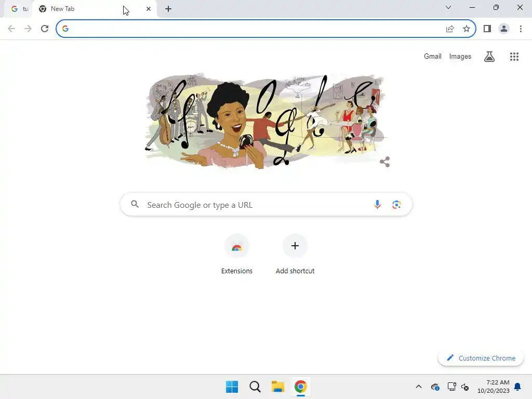Show hidden system tray icons

(419, 387)
